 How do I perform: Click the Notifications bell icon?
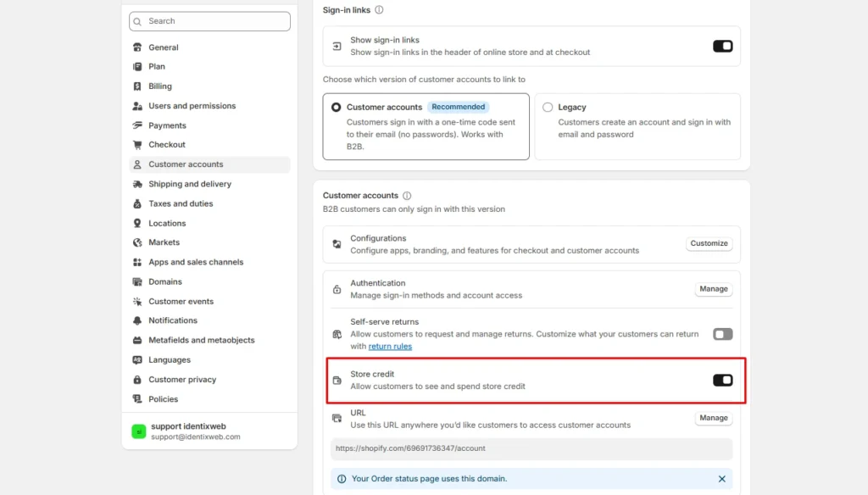(137, 320)
